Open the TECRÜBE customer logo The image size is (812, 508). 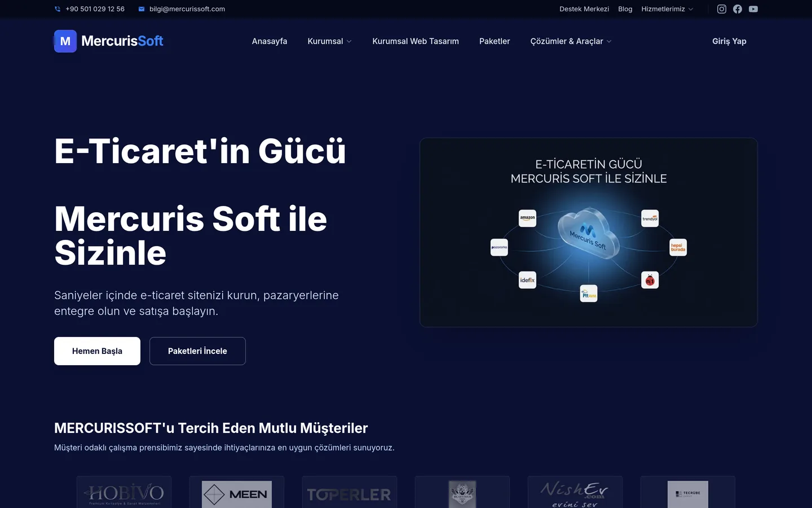[x=688, y=493]
